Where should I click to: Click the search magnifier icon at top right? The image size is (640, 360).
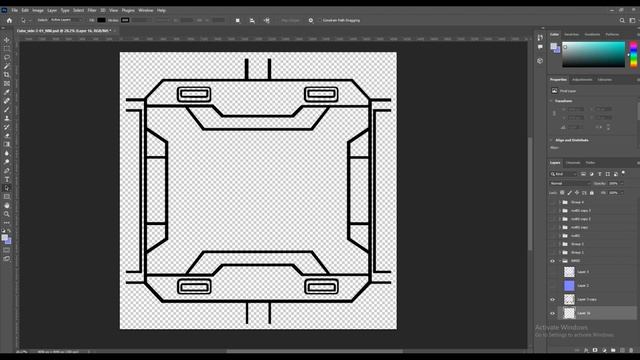(622, 20)
